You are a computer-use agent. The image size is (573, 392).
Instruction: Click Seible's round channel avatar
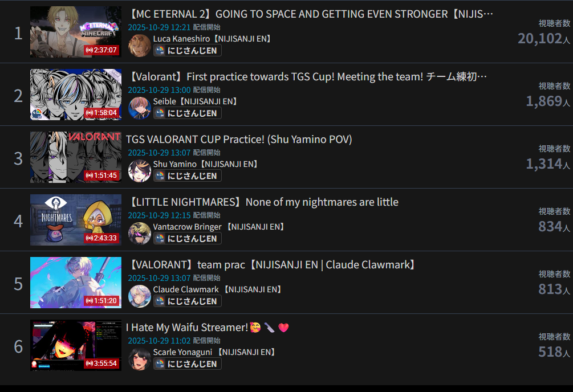click(140, 108)
